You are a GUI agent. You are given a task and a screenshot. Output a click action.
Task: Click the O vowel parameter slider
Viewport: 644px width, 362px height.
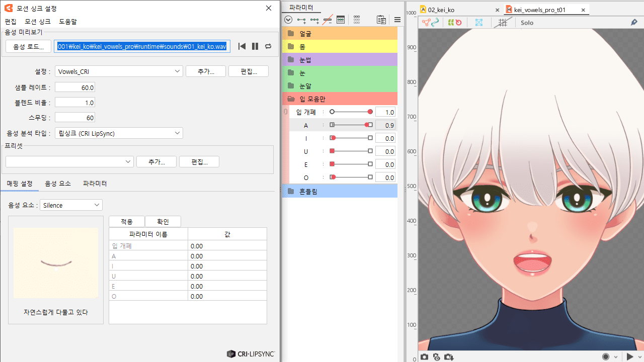click(x=351, y=177)
